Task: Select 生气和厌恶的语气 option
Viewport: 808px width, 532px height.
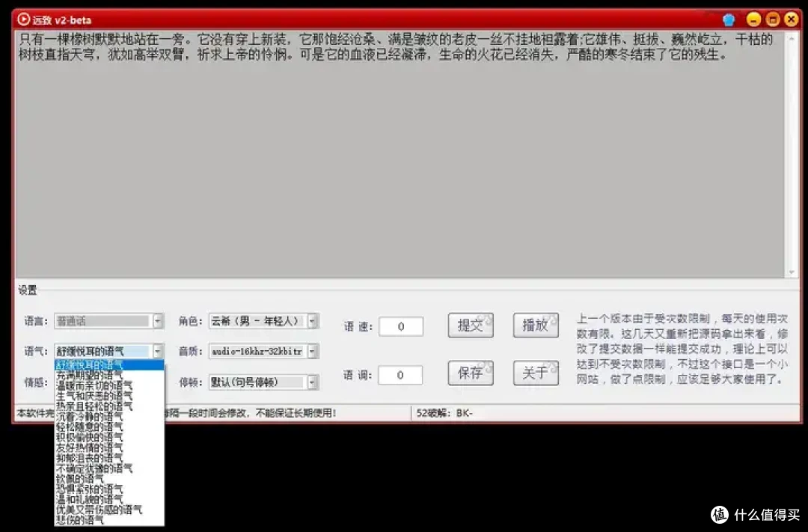Action: tap(109, 396)
